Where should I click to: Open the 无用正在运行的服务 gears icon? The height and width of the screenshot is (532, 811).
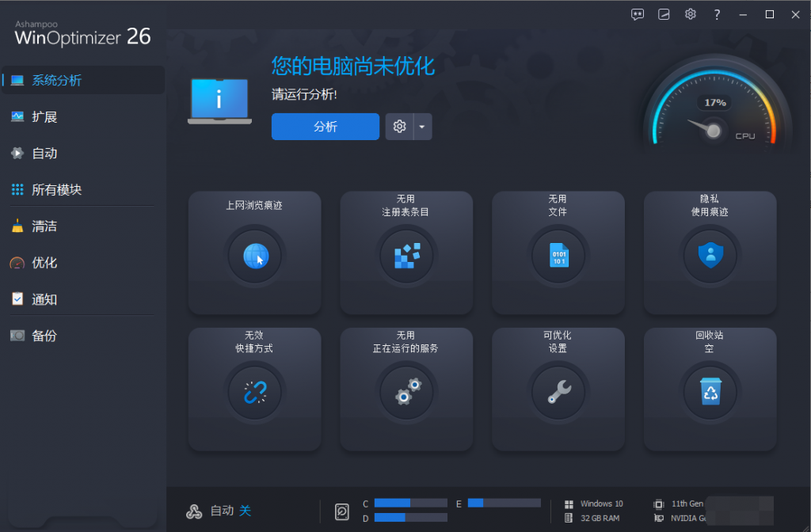coord(406,391)
